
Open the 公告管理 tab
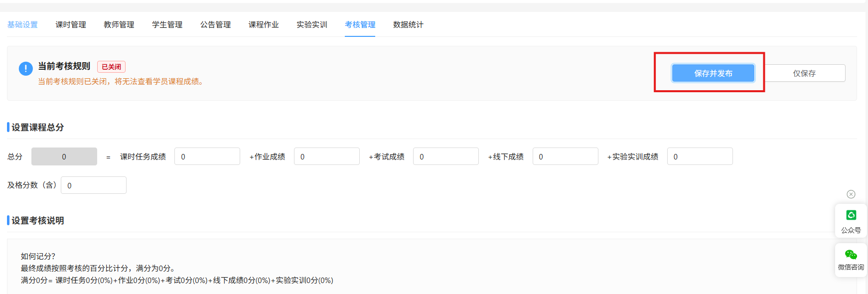pyautogui.click(x=216, y=24)
